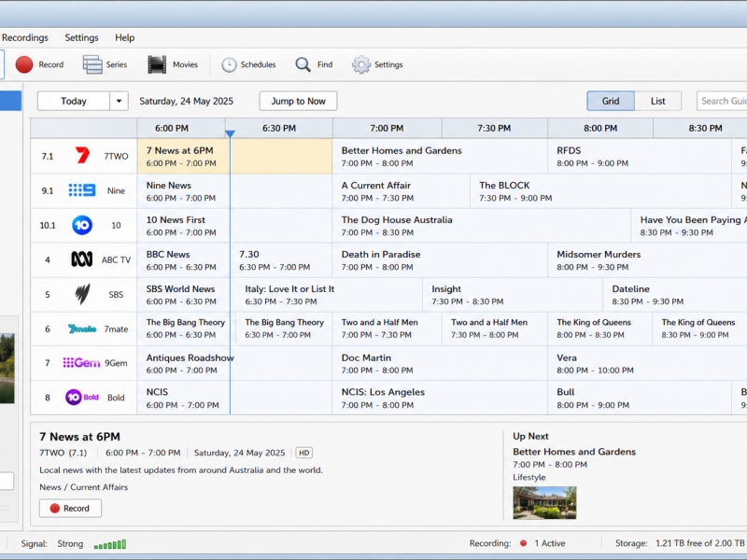
Task: Click the red recording active indicator
Action: 524,543
